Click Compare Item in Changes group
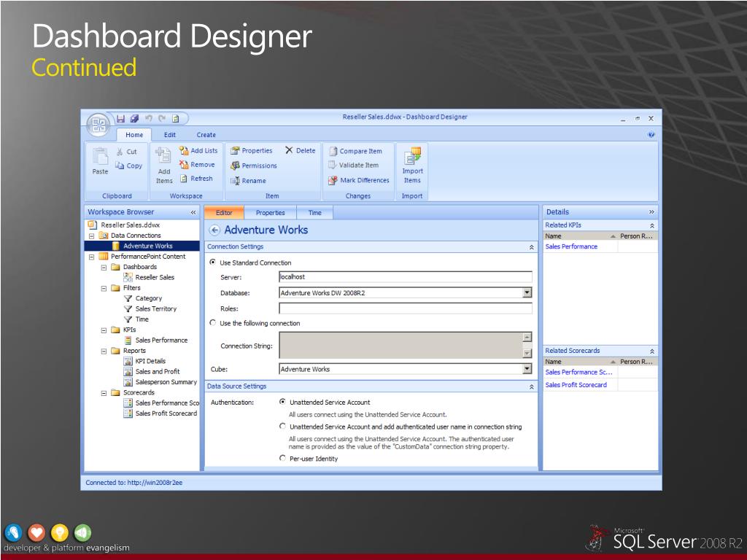 (x=355, y=151)
